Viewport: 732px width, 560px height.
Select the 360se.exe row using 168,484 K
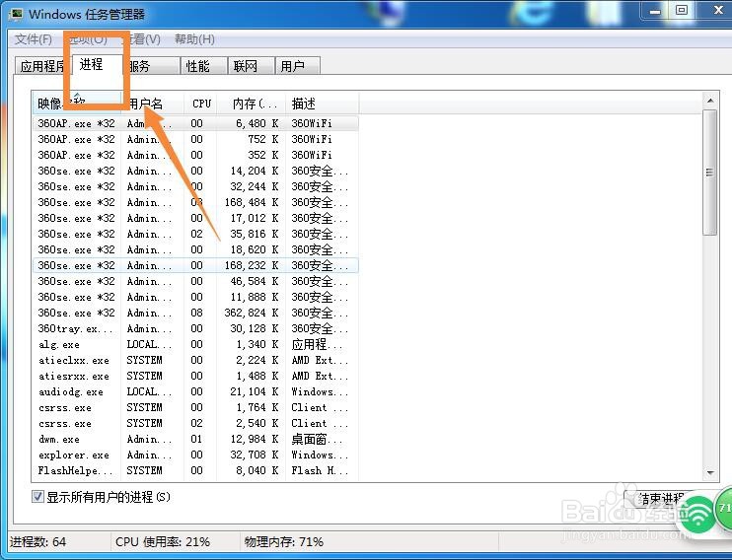click(x=196, y=202)
